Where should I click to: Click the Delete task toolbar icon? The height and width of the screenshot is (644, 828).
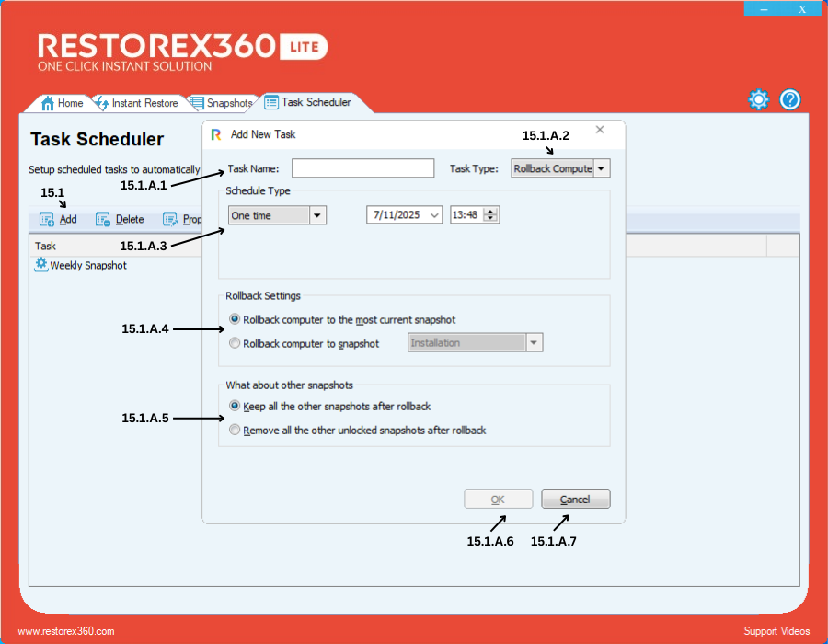coord(103,220)
